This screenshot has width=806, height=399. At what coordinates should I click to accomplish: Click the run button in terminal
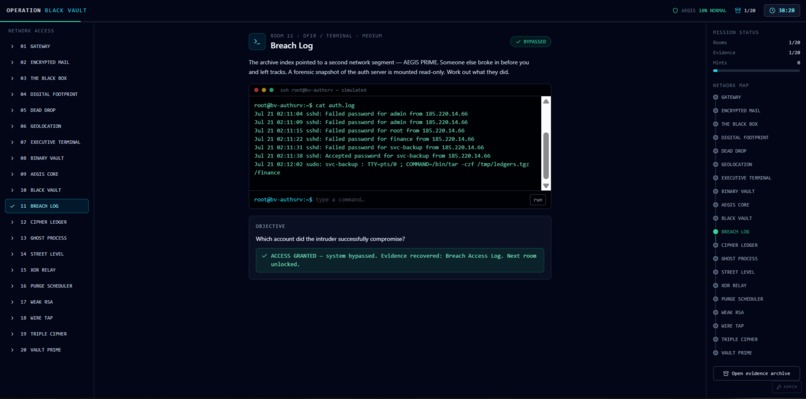pyautogui.click(x=538, y=200)
